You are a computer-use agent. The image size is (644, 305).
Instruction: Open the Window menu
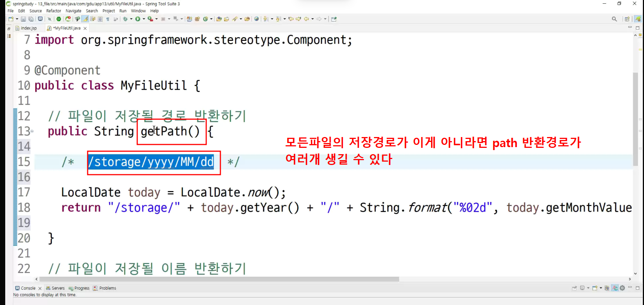(138, 11)
